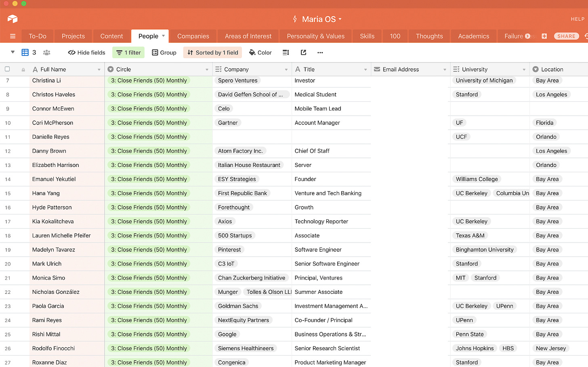Open the People tab dropdown arrow

[163, 36]
